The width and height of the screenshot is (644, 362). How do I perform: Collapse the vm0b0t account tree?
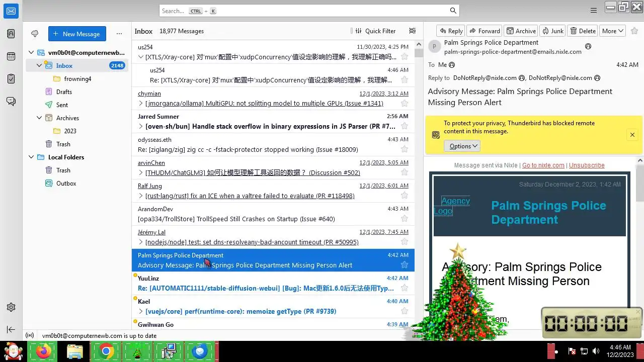(x=31, y=52)
